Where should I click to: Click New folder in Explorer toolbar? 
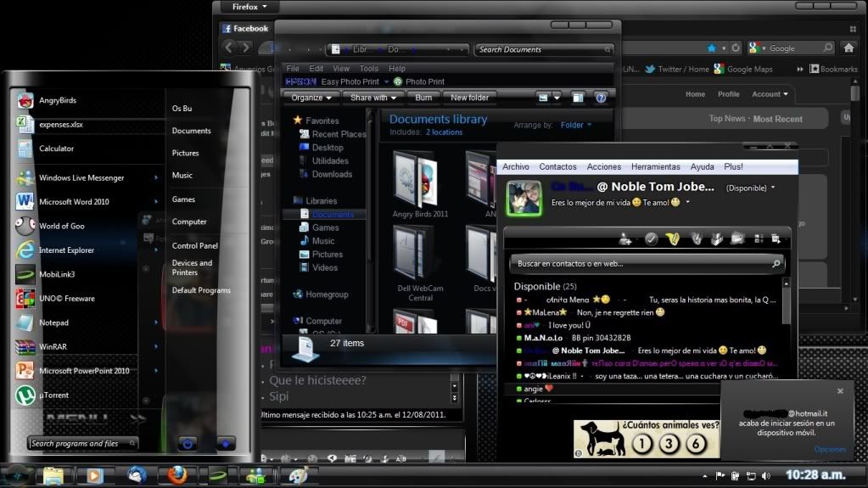tap(469, 98)
